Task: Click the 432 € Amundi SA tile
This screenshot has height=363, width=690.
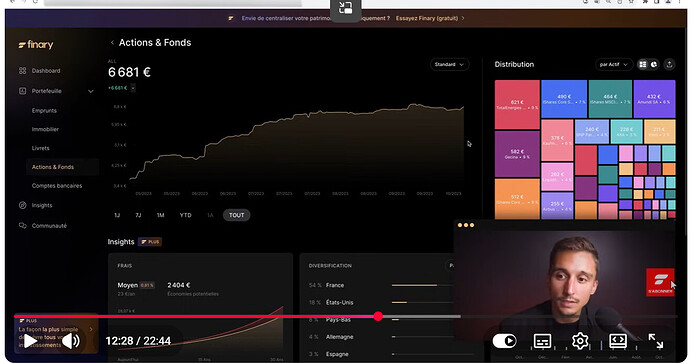Action: coord(654,99)
